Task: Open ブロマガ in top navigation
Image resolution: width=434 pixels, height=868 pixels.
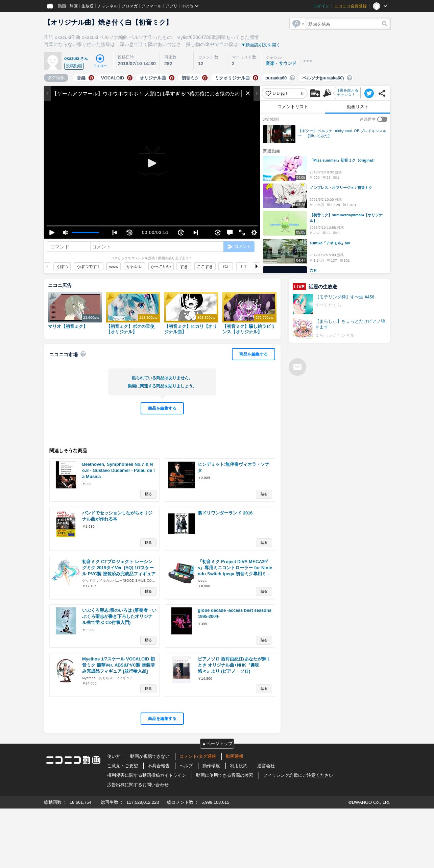Action: pyautogui.click(x=129, y=6)
